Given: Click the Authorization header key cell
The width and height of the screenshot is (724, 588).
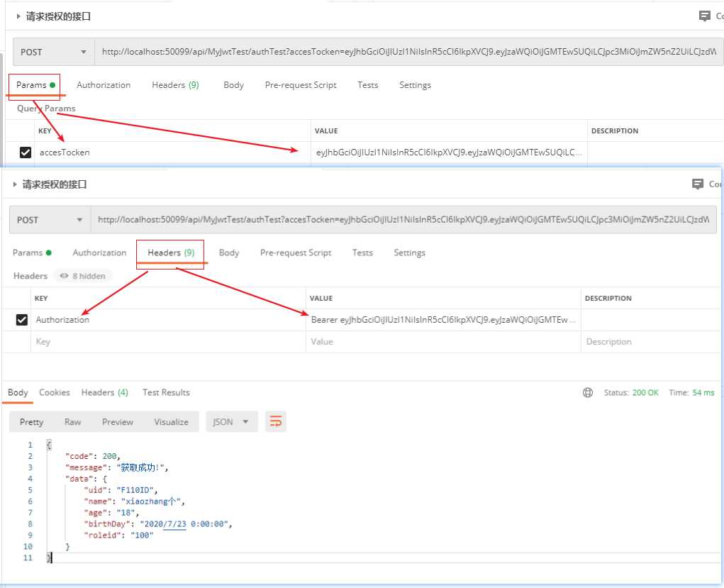Looking at the screenshot, I should (x=168, y=320).
